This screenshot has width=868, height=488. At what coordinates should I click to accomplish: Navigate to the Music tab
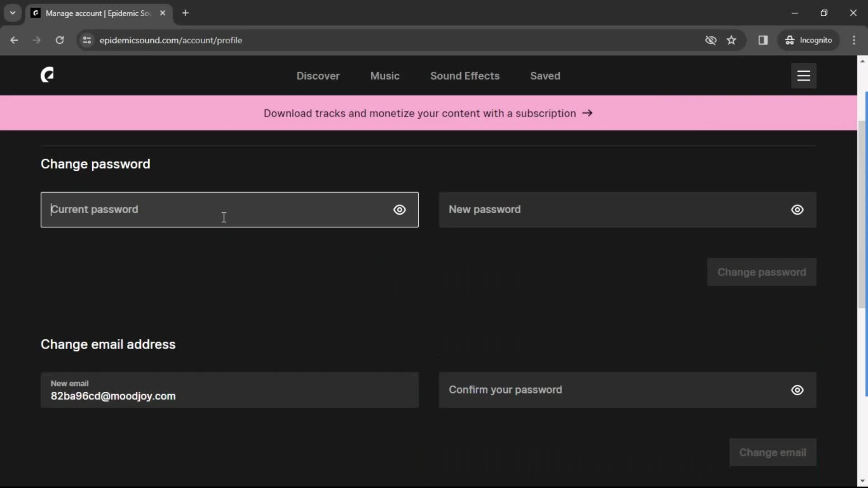tap(385, 75)
